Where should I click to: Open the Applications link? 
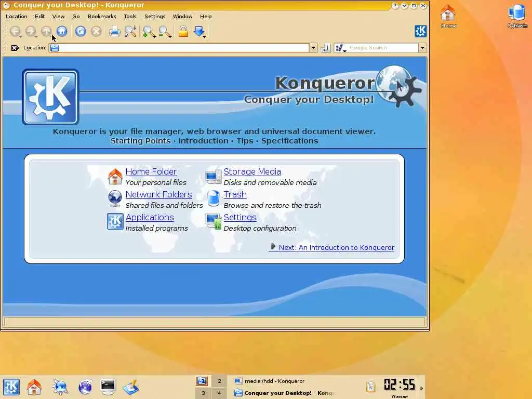pyautogui.click(x=150, y=217)
